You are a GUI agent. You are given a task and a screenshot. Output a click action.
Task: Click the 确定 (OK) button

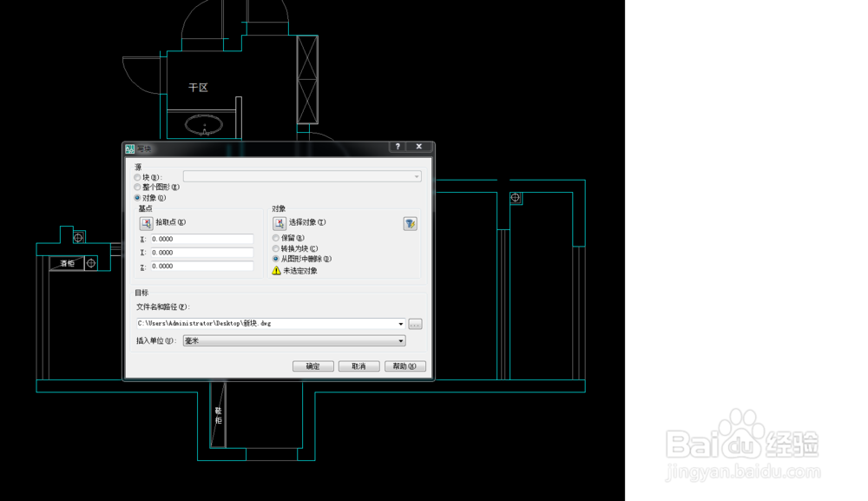click(x=313, y=366)
